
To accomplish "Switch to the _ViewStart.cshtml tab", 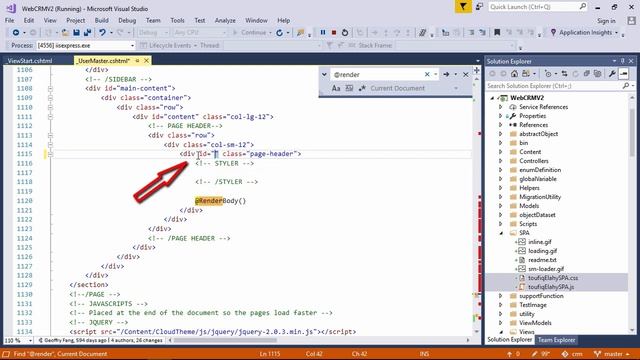I will pos(30,61).
